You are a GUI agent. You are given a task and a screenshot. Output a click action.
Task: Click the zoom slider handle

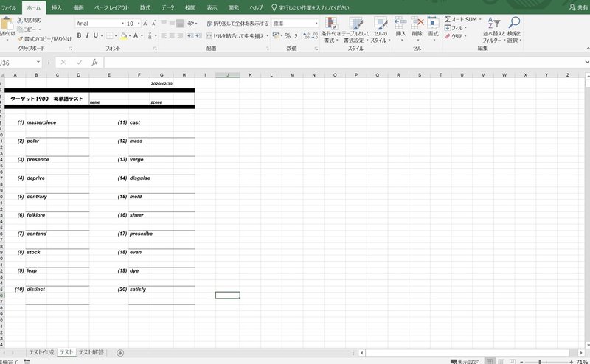point(540,361)
